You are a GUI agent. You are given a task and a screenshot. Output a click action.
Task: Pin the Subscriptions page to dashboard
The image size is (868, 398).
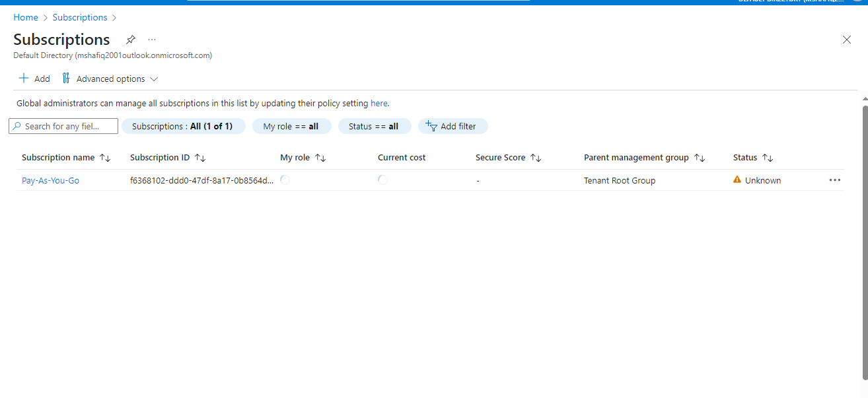click(131, 40)
